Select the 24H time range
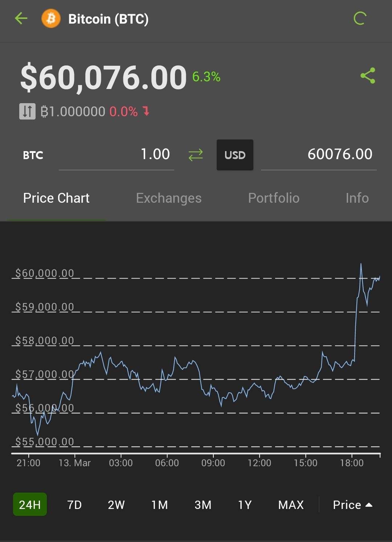 tap(30, 504)
